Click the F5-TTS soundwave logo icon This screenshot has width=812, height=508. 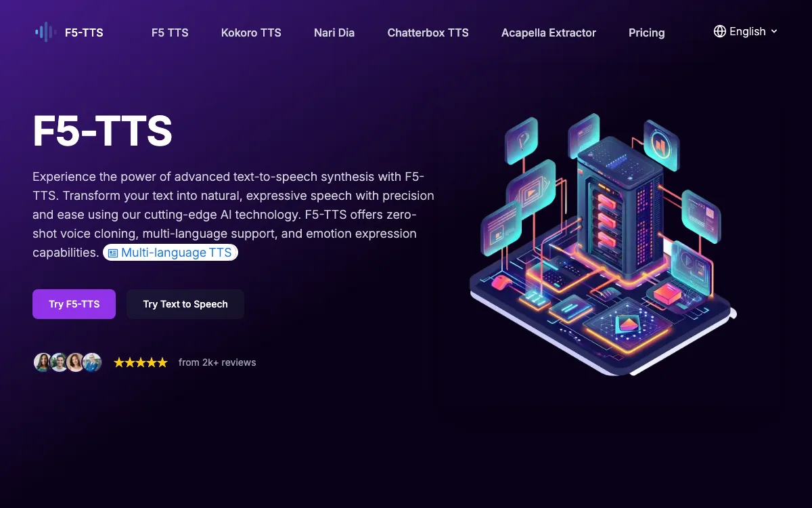coord(45,32)
